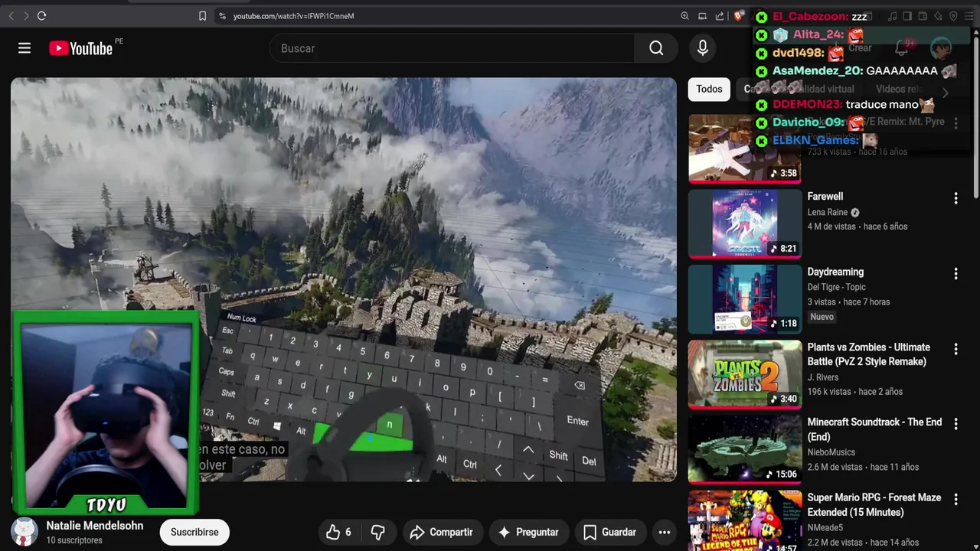Open options menu for Daydreaming video
The width and height of the screenshot is (980, 551).
[955, 273]
